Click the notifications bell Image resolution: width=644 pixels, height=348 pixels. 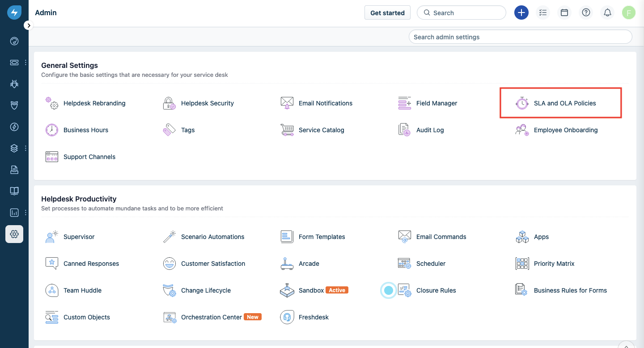[607, 13]
